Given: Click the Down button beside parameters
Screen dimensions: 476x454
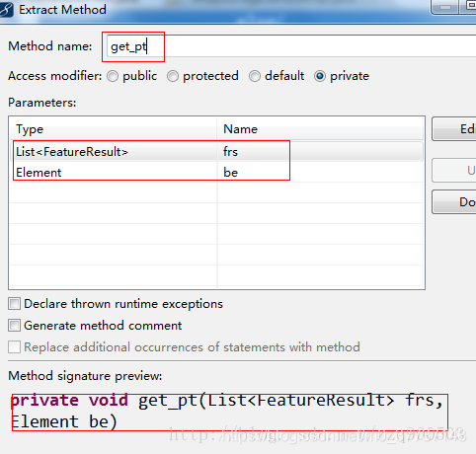Looking at the screenshot, I should click(454, 201).
